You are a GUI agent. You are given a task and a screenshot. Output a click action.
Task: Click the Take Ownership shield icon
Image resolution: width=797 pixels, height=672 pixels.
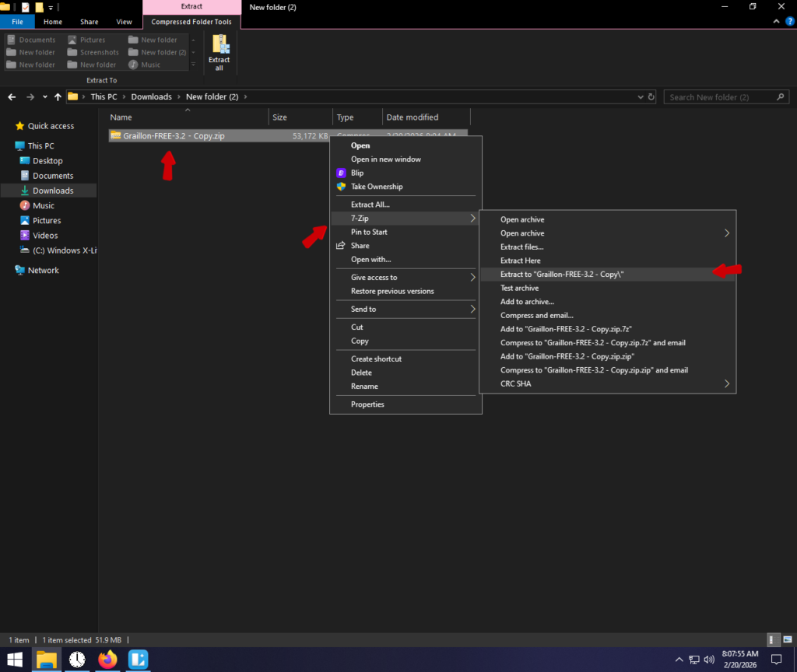click(x=340, y=187)
